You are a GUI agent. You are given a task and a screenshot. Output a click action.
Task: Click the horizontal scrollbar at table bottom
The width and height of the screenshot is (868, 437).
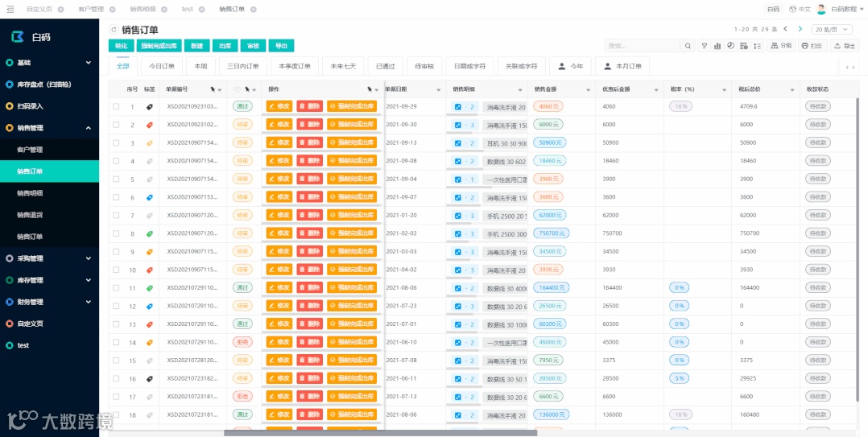coord(380,433)
